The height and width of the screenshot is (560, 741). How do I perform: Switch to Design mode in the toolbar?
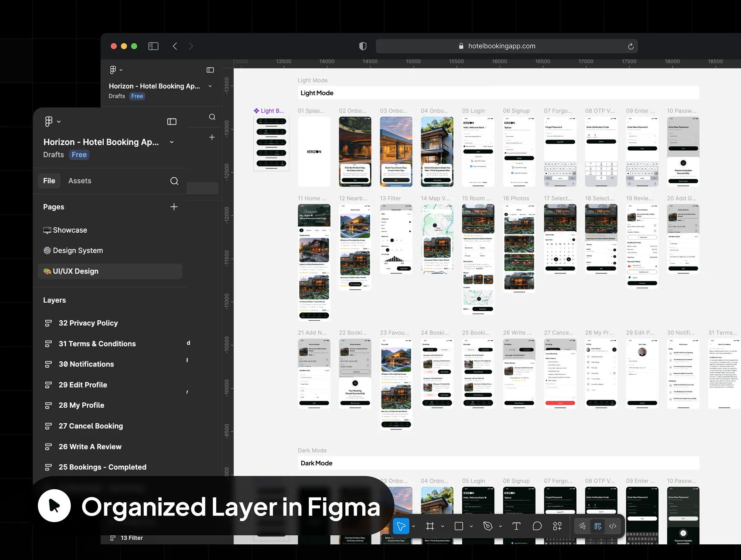[598, 526]
